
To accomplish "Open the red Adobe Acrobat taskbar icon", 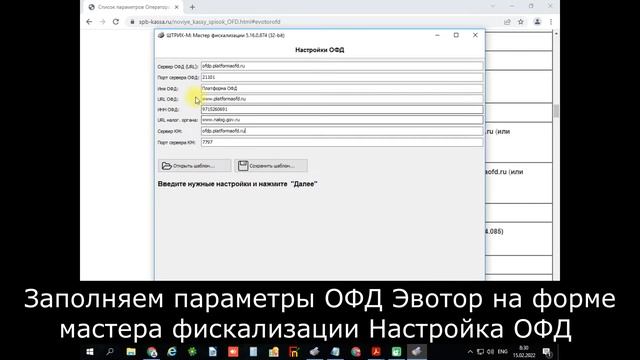I will 376,351.
